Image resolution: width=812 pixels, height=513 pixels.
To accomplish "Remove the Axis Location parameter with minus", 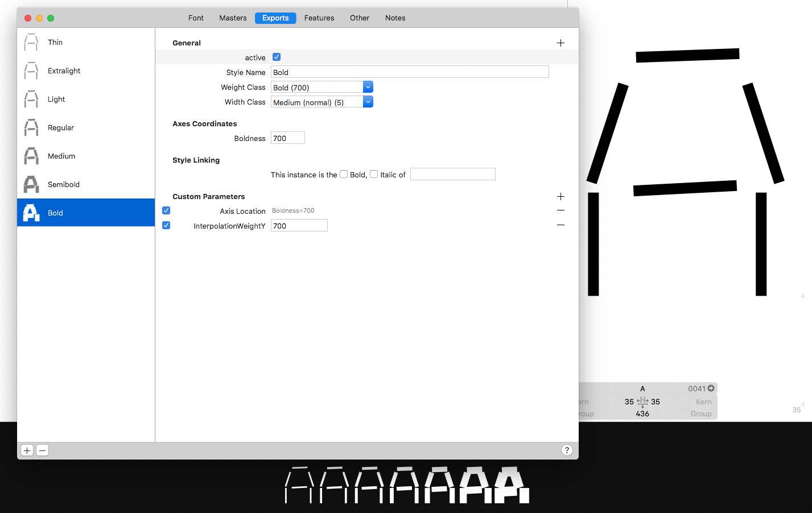I will (x=560, y=210).
